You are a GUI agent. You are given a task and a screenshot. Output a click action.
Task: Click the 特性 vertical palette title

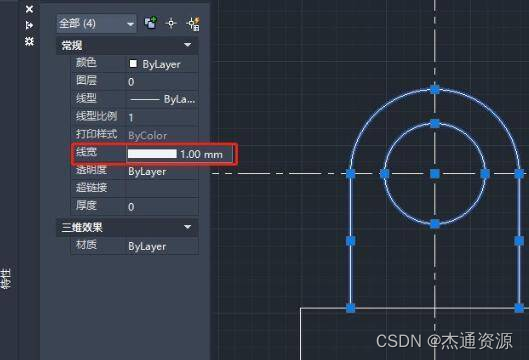[x=6, y=279]
